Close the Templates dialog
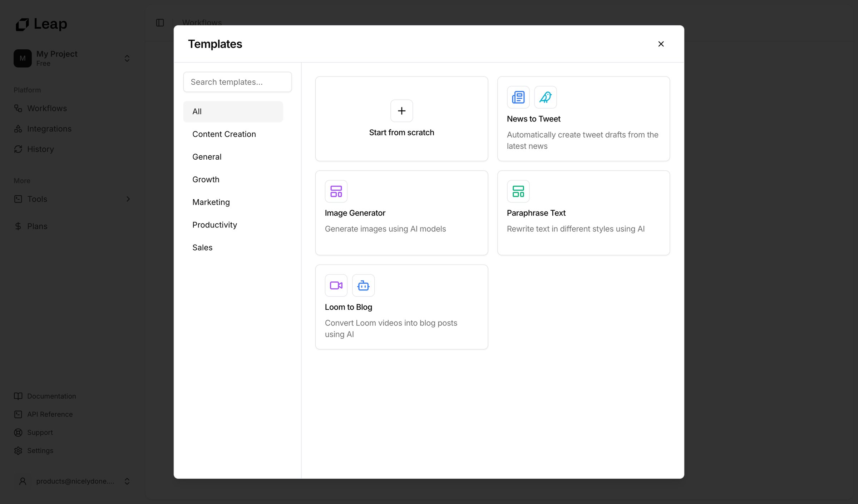Screen dimensions: 858x504 tap(661, 44)
